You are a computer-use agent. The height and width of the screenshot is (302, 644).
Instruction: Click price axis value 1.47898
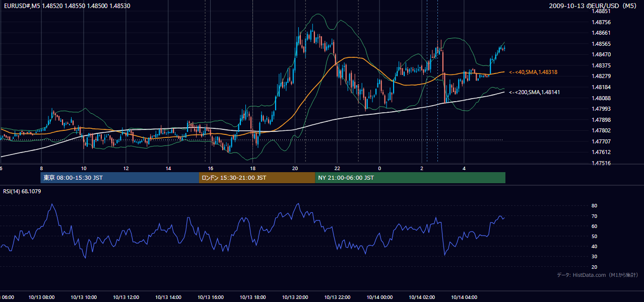tap(601, 120)
